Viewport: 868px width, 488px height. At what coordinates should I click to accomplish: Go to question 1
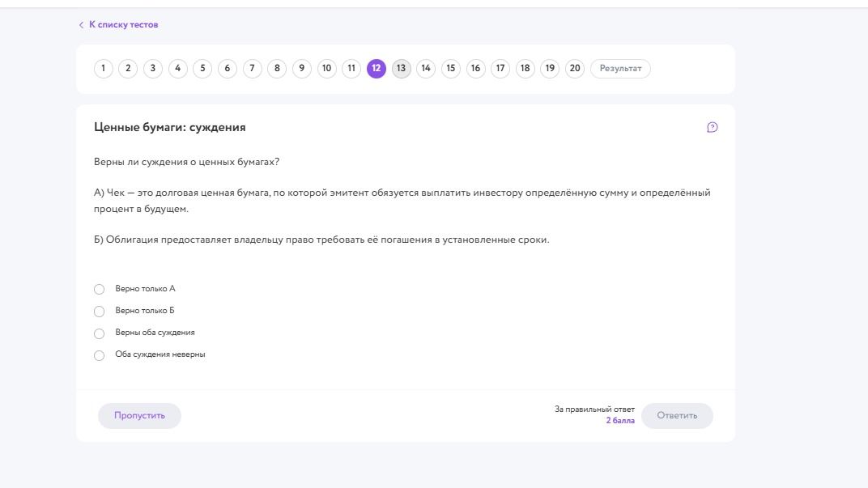click(x=103, y=69)
